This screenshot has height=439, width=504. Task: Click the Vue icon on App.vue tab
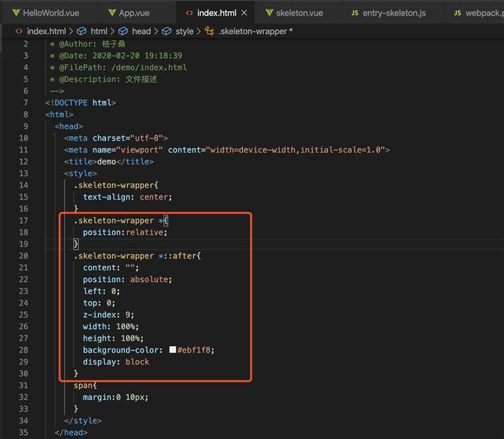(x=112, y=12)
